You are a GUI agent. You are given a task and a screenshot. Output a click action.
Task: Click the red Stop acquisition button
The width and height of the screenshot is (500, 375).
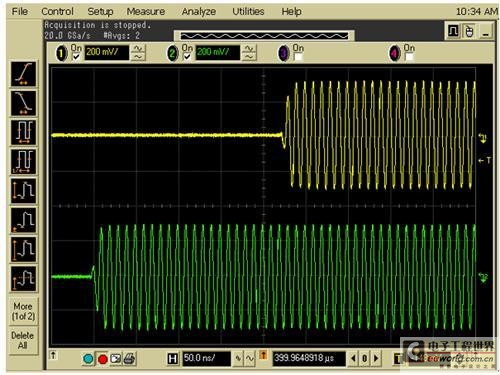click(102, 359)
